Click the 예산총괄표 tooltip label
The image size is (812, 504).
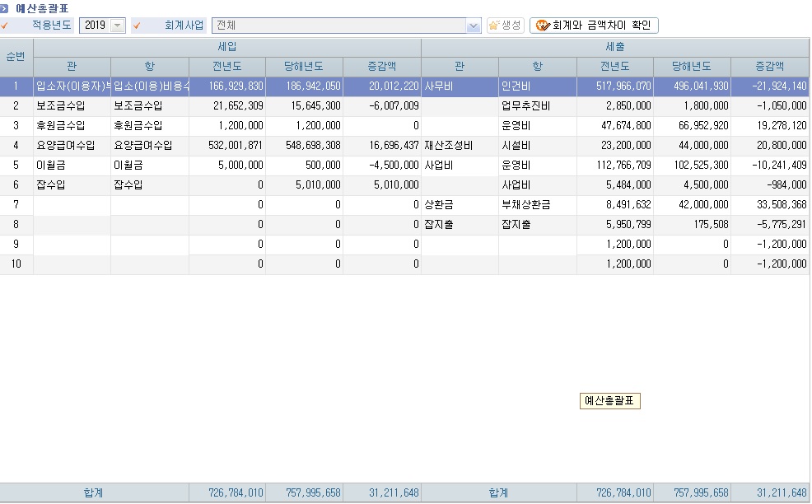tap(609, 401)
